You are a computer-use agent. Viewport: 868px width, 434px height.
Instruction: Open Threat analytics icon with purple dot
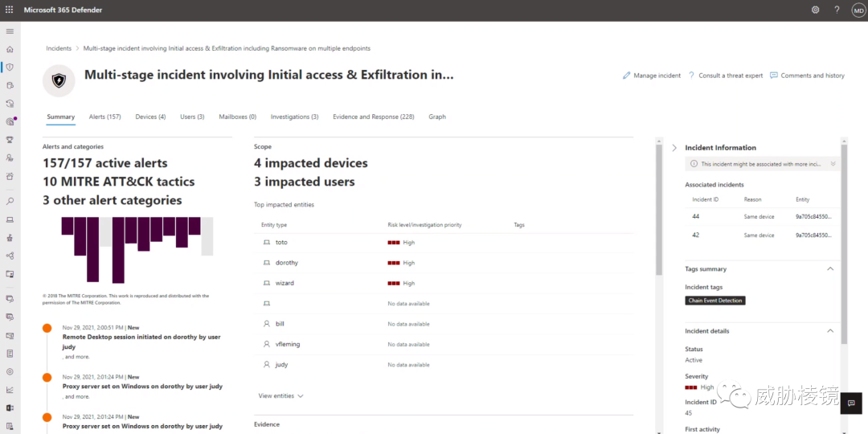tap(10, 121)
